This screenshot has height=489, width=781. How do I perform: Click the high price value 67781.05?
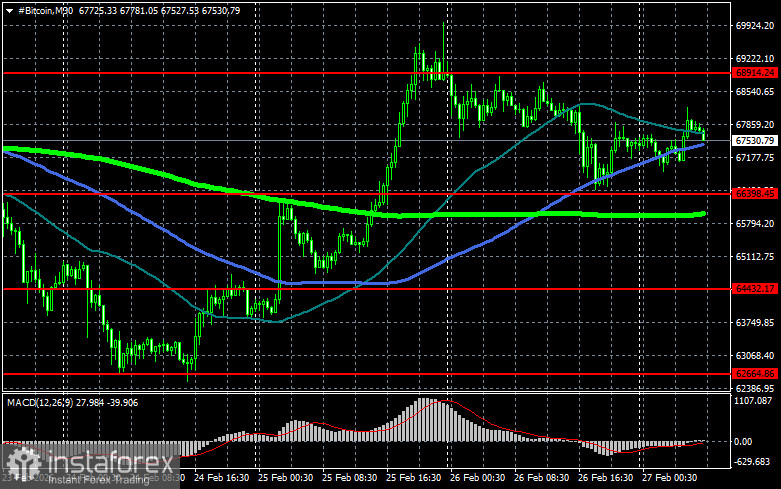tap(138, 10)
